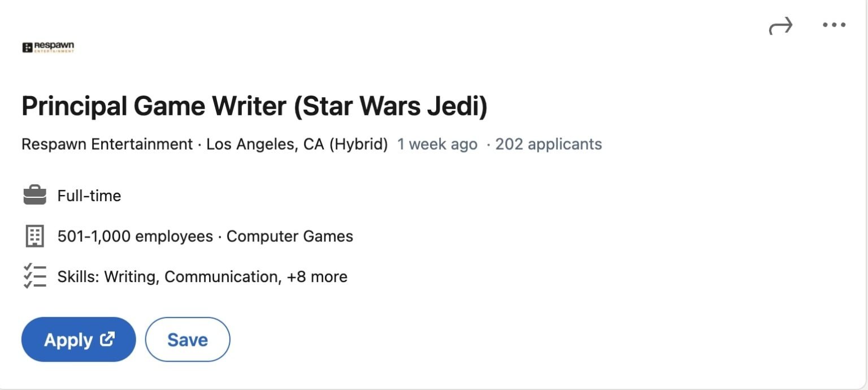Save this job posting

(x=187, y=339)
